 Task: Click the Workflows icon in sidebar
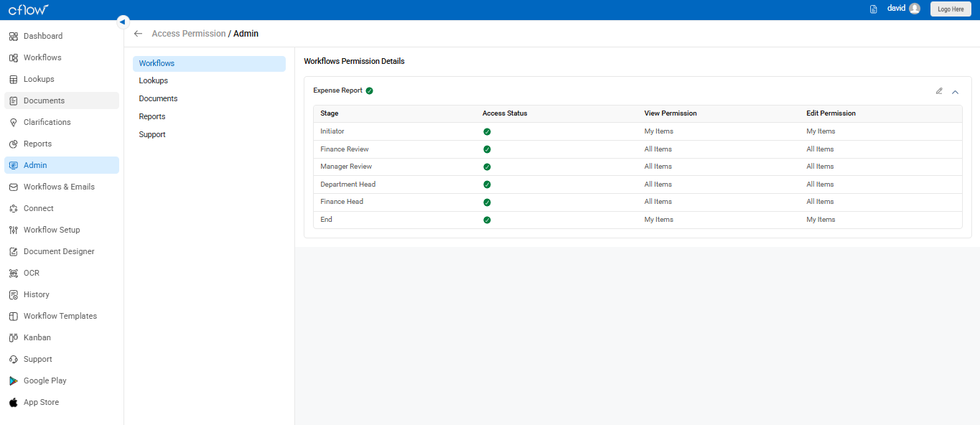[x=14, y=57]
